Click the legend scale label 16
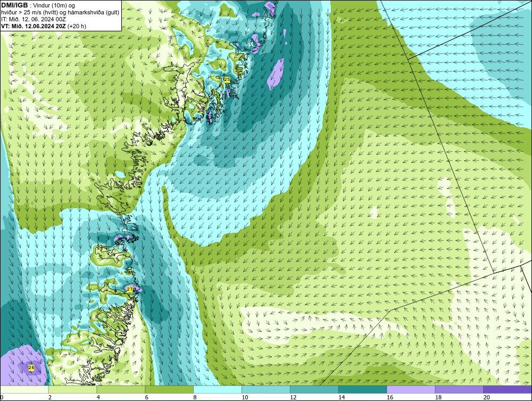Viewport: 532px width, 401px height. (x=390, y=397)
